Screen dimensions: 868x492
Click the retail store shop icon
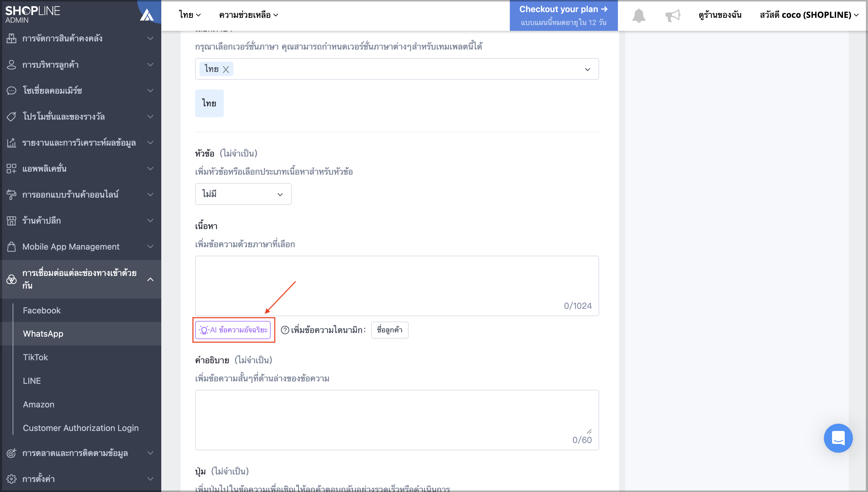(11, 221)
